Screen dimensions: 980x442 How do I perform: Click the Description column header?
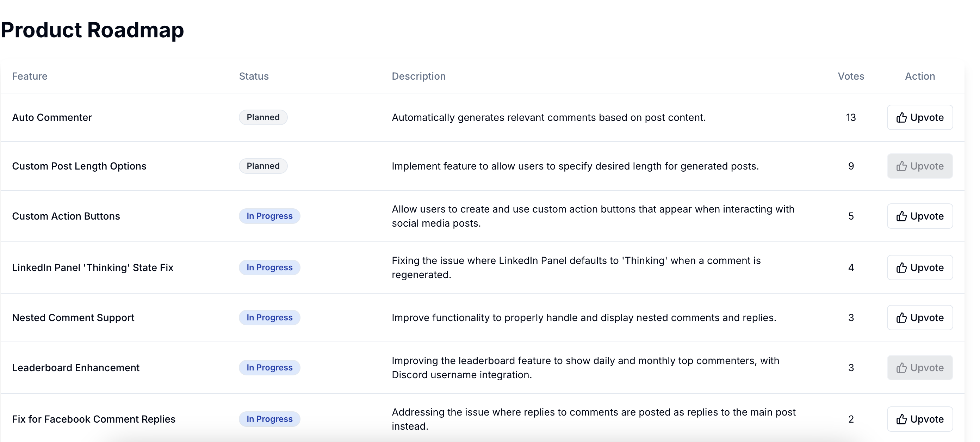coord(418,76)
